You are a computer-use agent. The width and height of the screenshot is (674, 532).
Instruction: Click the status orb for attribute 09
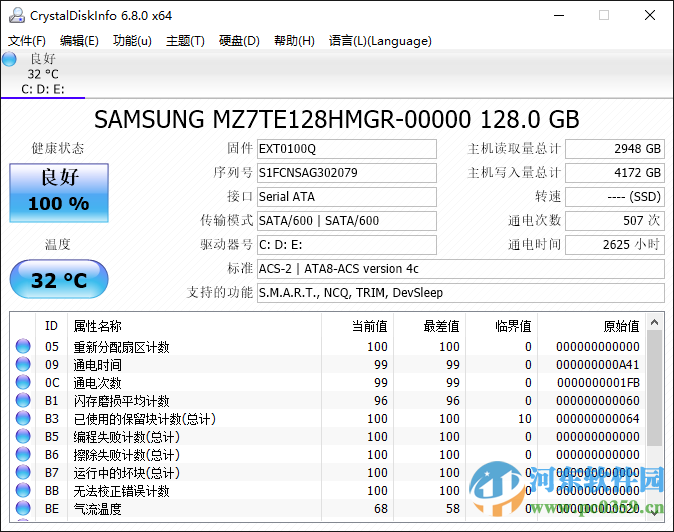[23, 364]
